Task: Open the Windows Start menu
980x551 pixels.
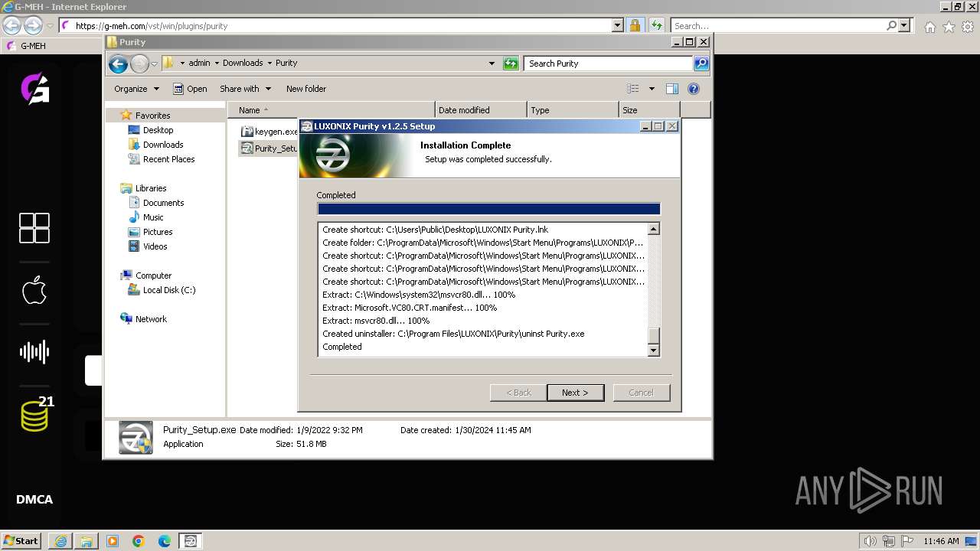Action: [x=21, y=540]
